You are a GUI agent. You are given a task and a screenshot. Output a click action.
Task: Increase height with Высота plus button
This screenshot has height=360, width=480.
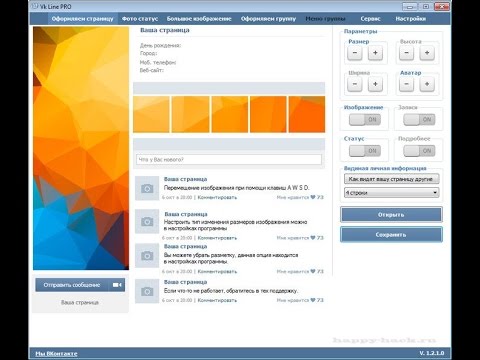tap(427, 53)
